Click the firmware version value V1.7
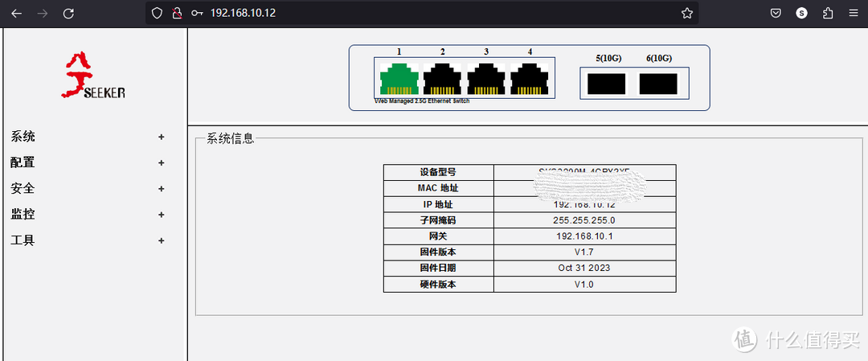 pyautogui.click(x=584, y=252)
